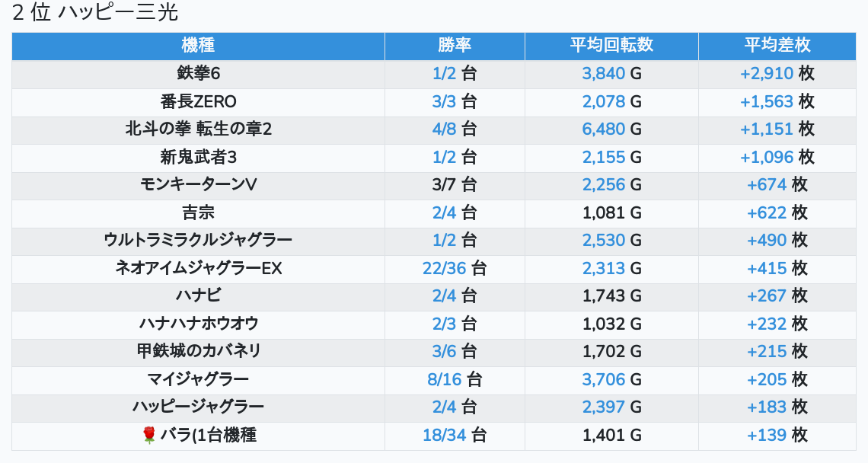Image resolution: width=868 pixels, height=463 pixels.
Task: Click the 2位 ハッピー三光 heading
Action: click(95, 14)
